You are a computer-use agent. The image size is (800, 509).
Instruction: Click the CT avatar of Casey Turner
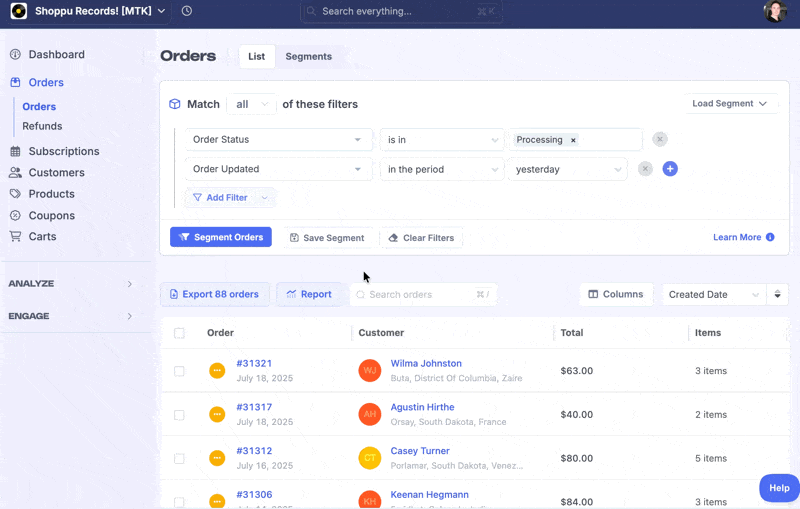coord(370,458)
